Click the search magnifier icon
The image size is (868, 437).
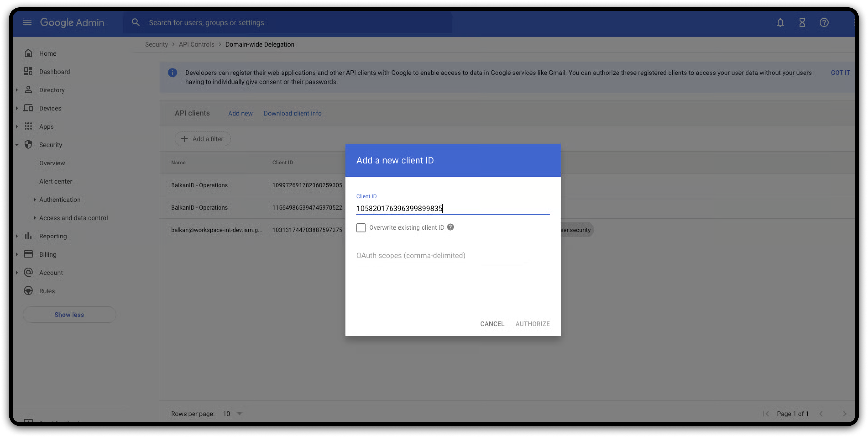pos(136,23)
